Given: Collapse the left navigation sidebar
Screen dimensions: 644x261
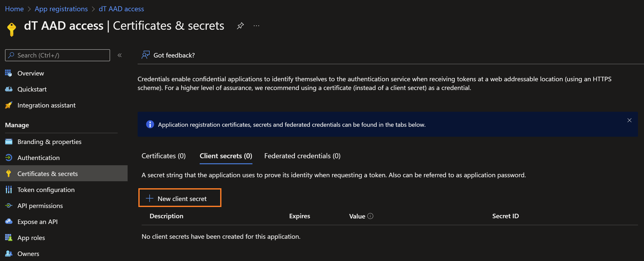Looking at the screenshot, I should [120, 55].
